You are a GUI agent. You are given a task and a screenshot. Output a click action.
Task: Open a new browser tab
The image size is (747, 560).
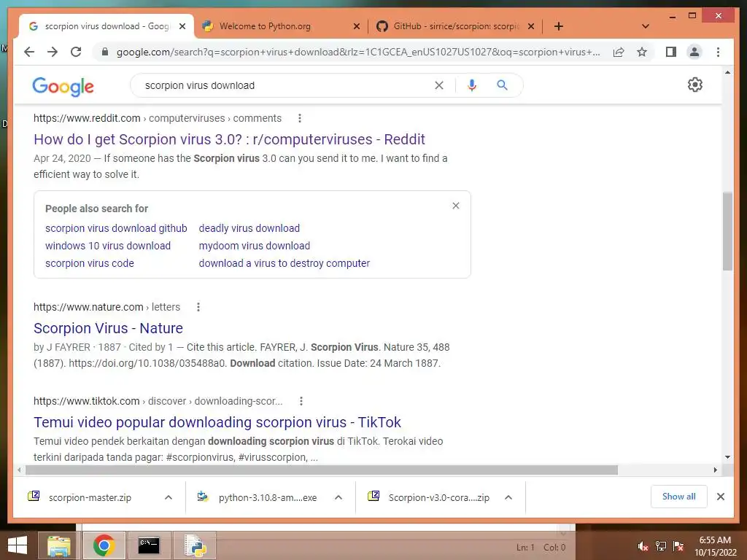pyautogui.click(x=559, y=26)
